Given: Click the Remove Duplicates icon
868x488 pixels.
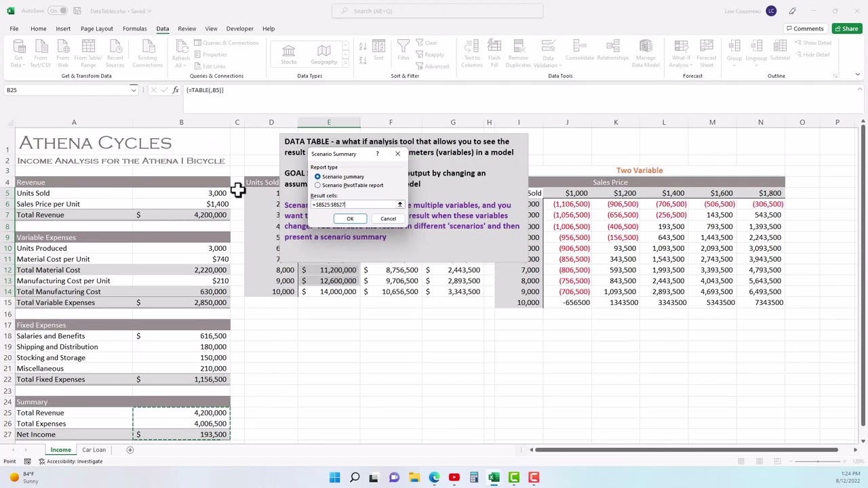Looking at the screenshot, I should pyautogui.click(x=518, y=54).
